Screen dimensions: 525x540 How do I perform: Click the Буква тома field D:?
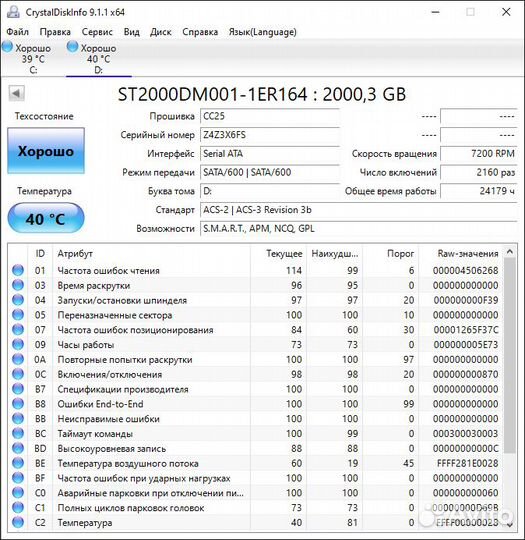click(x=270, y=191)
